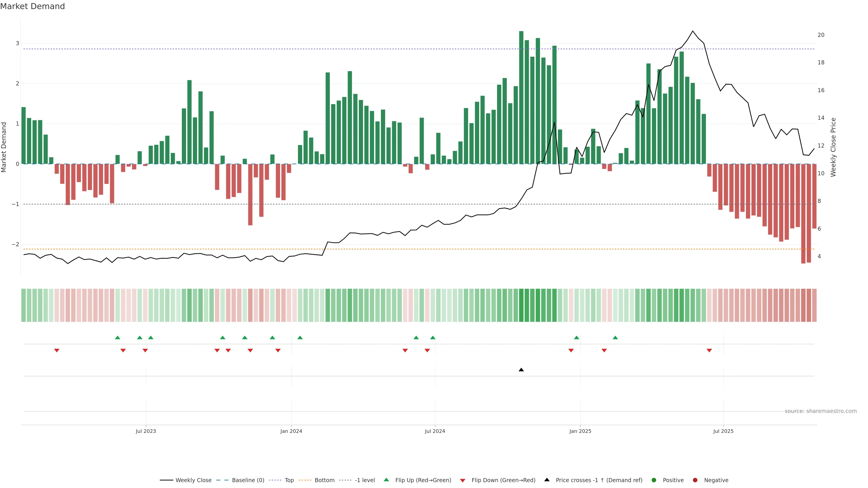Click the Jan 2025 x-axis label
Image resolution: width=868 pixels, height=488 pixels.
[580, 431]
